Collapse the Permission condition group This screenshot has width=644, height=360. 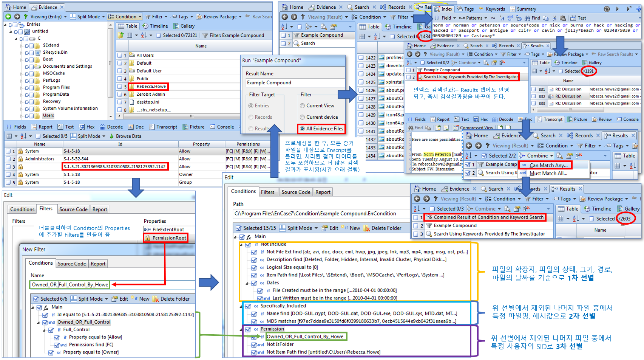(x=241, y=329)
